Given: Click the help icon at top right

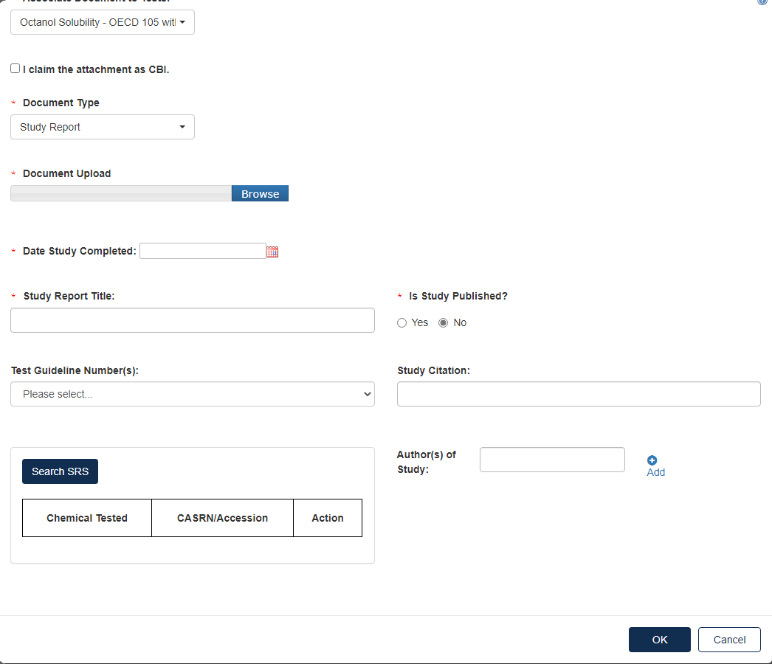Looking at the screenshot, I should pyautogui.click(x=763, y=3).
